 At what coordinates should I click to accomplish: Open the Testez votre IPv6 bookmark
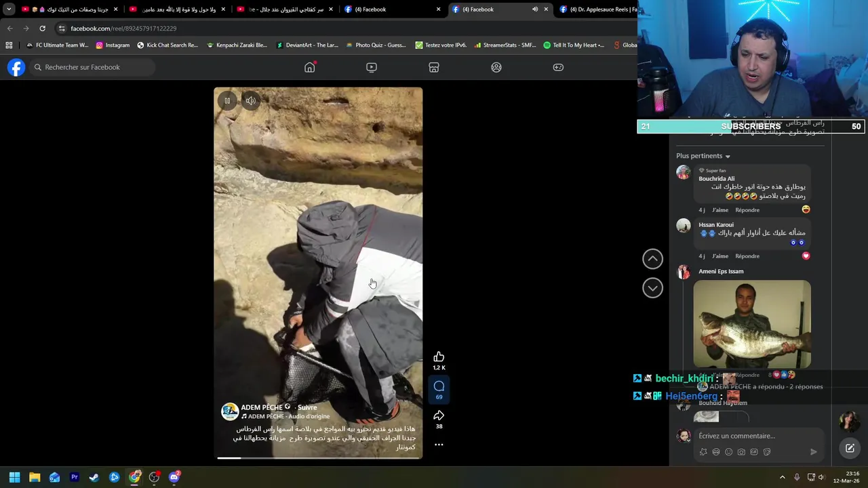(441, 45)
